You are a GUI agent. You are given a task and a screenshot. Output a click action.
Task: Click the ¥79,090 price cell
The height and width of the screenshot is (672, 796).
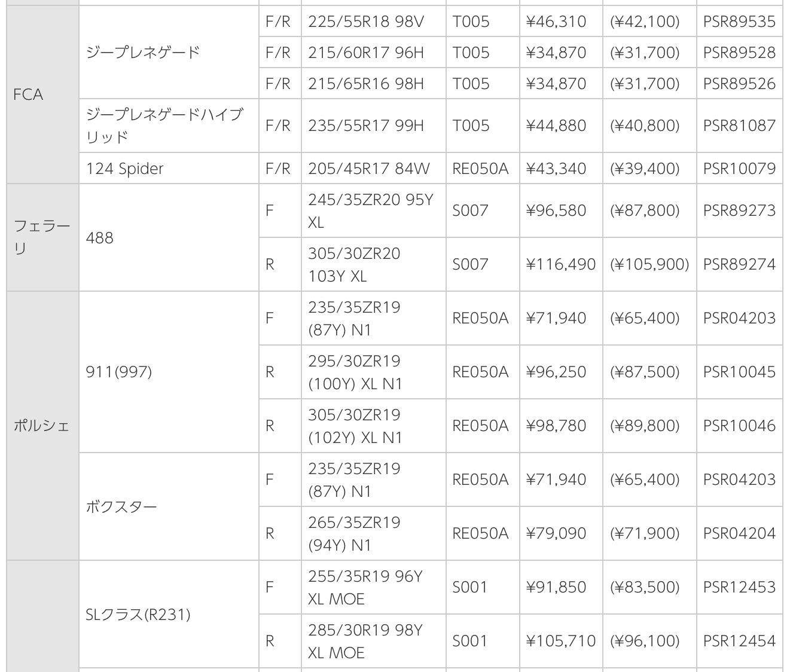pos(556,533)
